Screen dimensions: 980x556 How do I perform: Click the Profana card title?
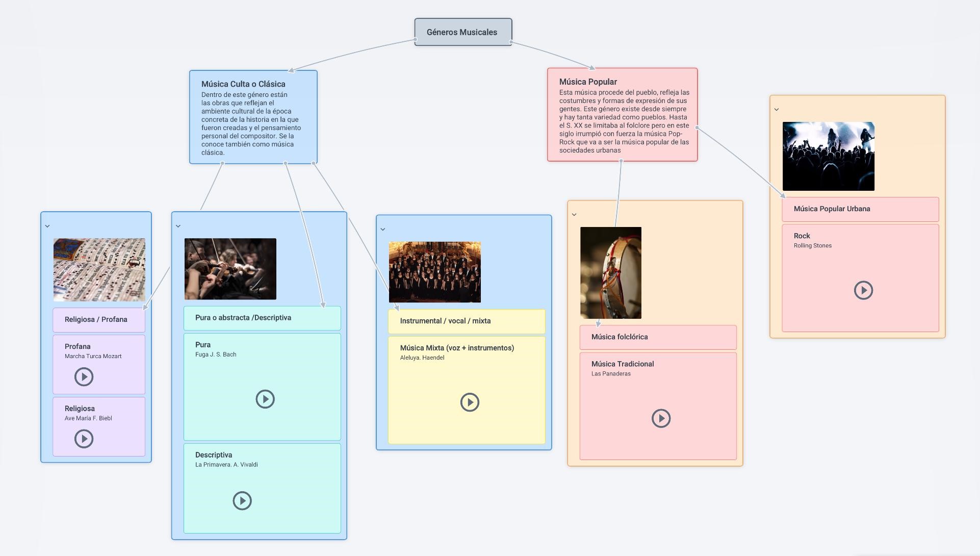tap(78, 346)
